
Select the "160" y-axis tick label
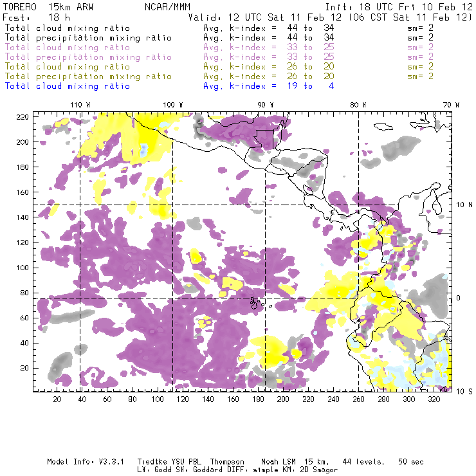tap(23, 192)
